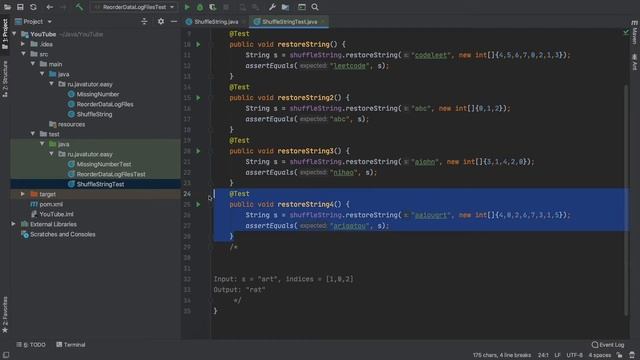Open Project Structure icon in toolbar

(285, 7)
